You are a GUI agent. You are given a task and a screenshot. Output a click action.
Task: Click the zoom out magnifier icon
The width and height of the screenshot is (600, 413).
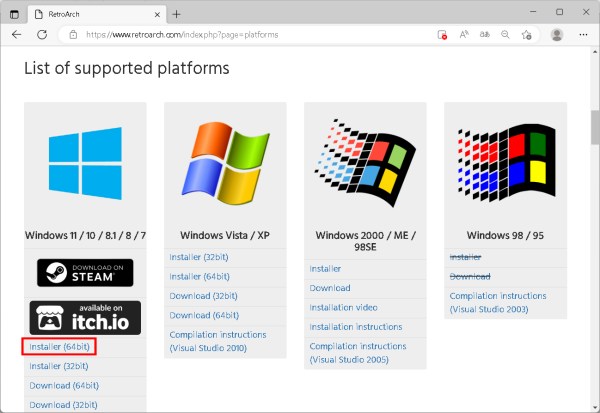click(x=505, y=34)
